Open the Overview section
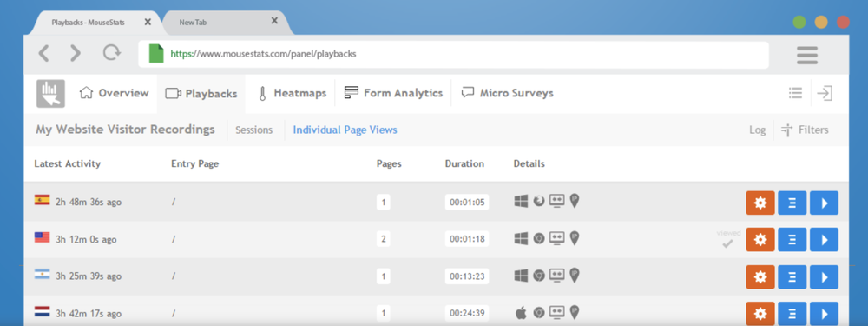The image size is (868, 326). tap(115, 93)
